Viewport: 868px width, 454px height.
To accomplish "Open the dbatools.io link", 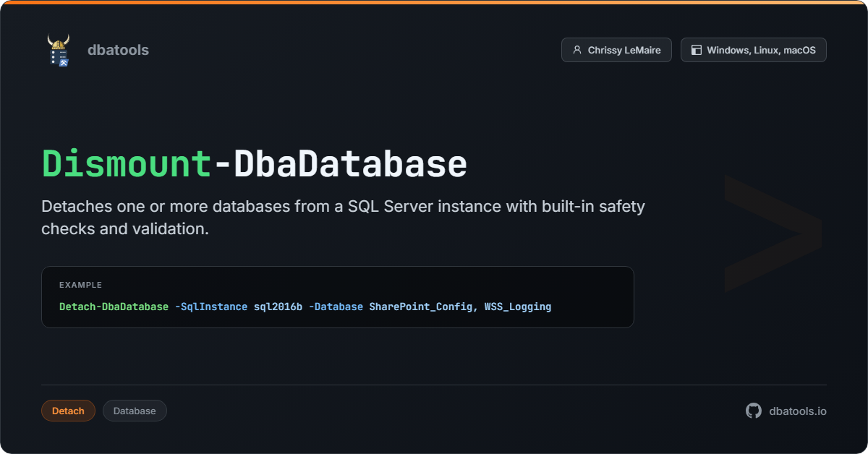I will click(798, 411).
